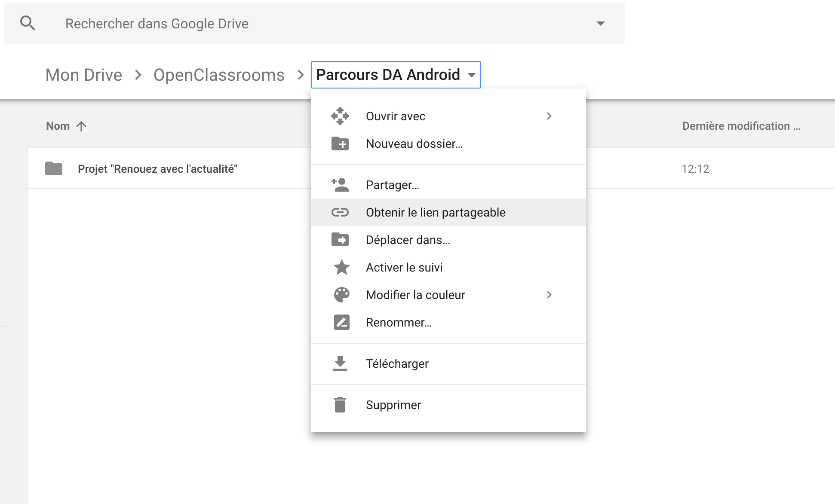This screenshot has width=835, height=504.
Task: Click the Projet folder row icon
Action: pyautogui.click(x=54, y=168)
